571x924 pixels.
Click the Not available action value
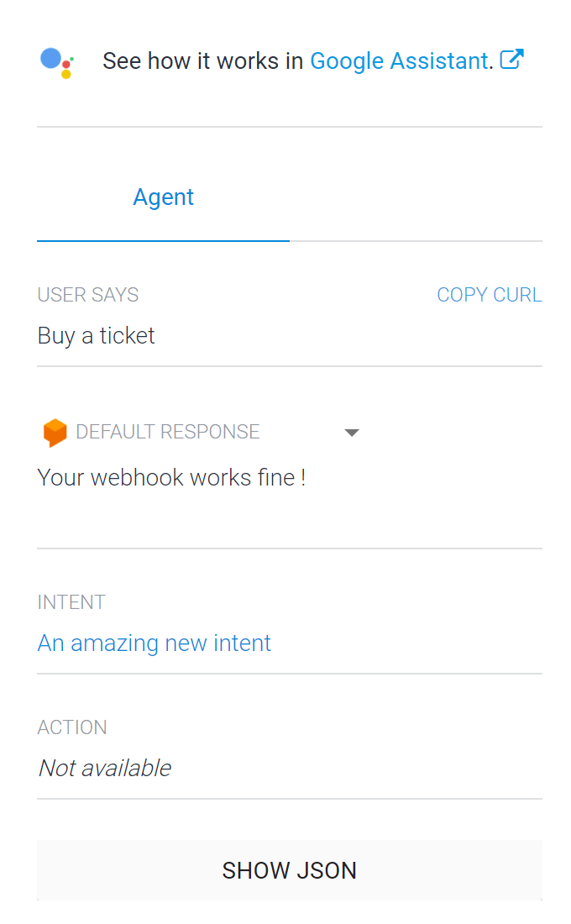pos(105,768)
